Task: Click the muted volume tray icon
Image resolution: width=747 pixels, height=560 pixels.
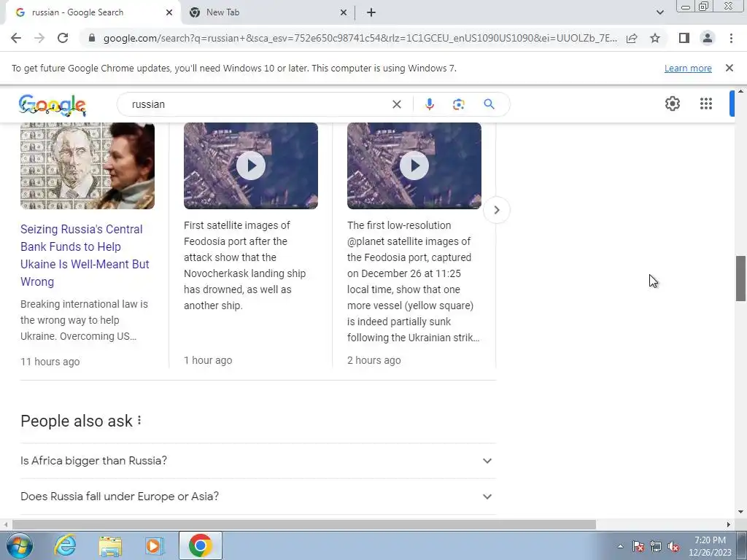Action: (x=673, y=546)
